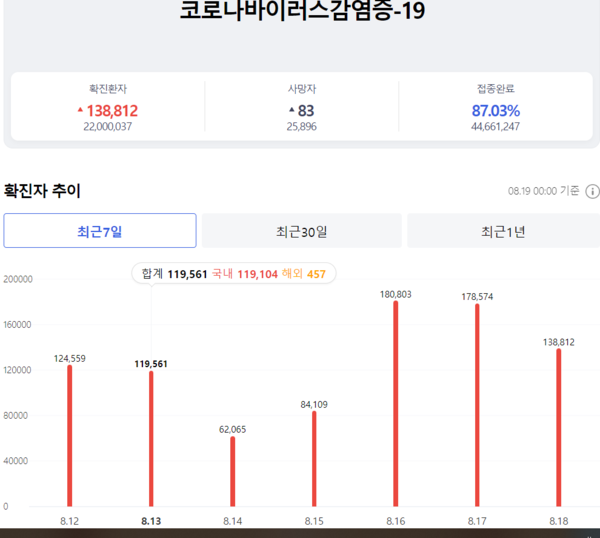Switch to the 최근30일 tab
This screenshot has height=538, width=600.
point(302,231)
